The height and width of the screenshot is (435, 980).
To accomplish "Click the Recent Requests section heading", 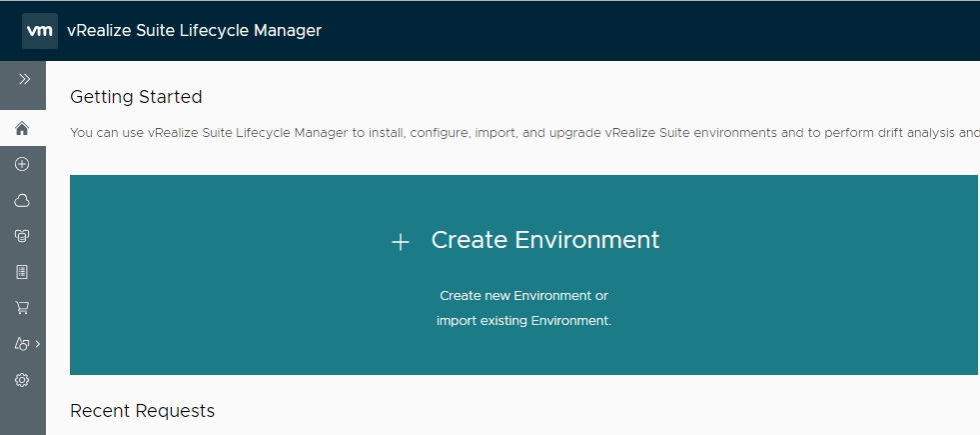I will tap(142, 411).
